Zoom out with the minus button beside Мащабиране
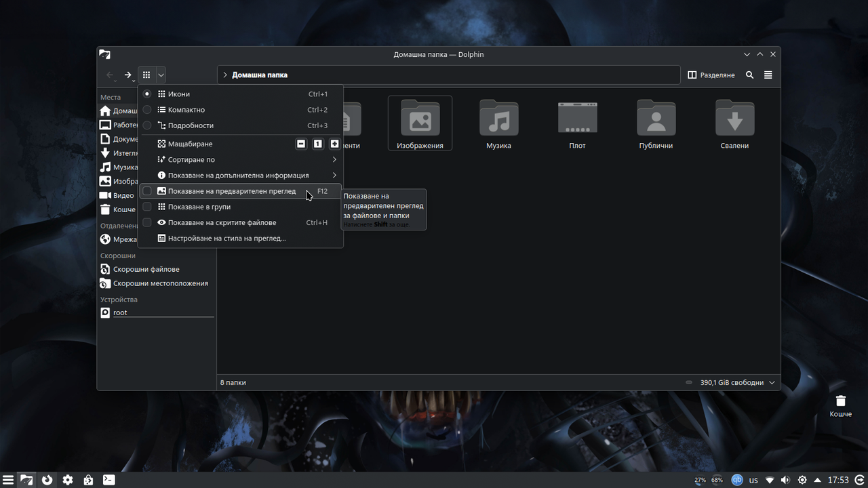868x488 pixels. coord(301,144)
